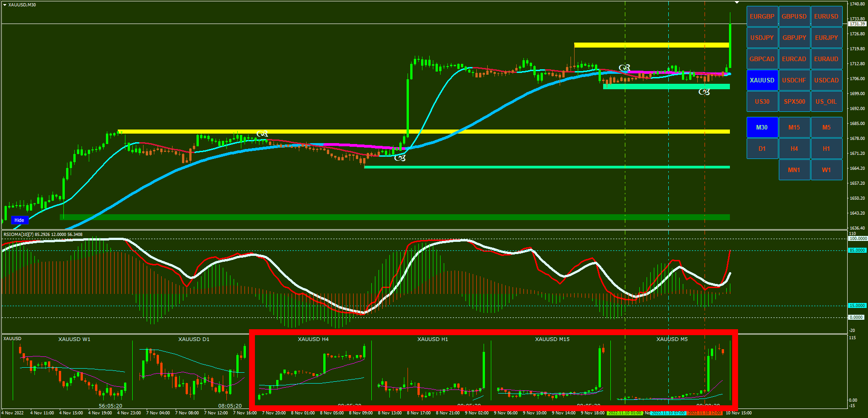Screen dimensions: 868x418
Task: Switch to the M5 timeframe
Action: click(826, 127)
